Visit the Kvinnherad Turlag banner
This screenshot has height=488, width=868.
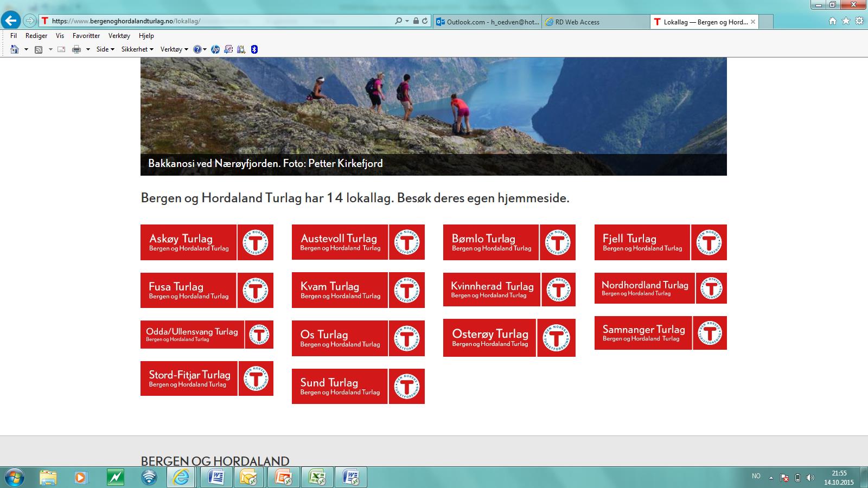[509, 290]
